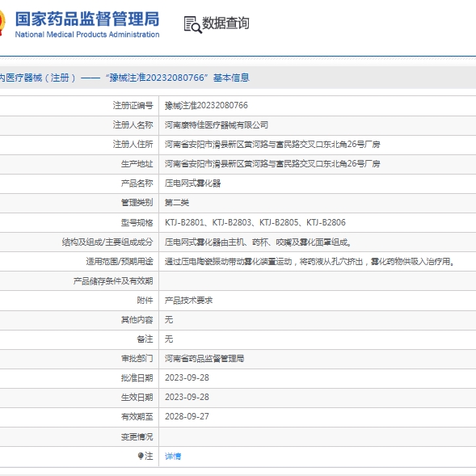The height and width of the screenshot is (476, 476).
Task: Select registrant name 河南康特佳医疗器械有限公司
Action: [217, 124]
